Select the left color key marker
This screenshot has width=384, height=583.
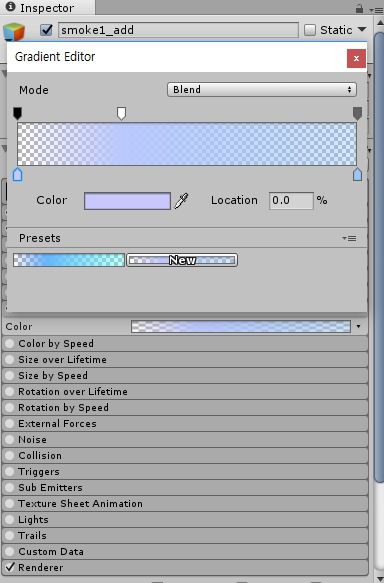tap(17, 174)
